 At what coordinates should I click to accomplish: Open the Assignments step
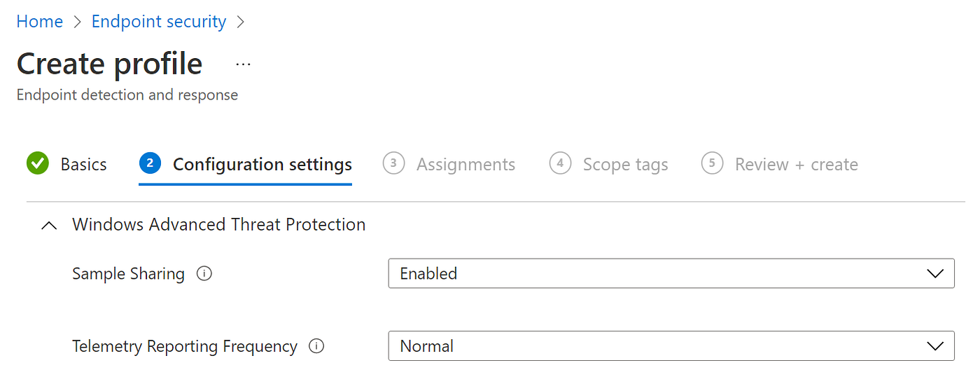(465, 165)
